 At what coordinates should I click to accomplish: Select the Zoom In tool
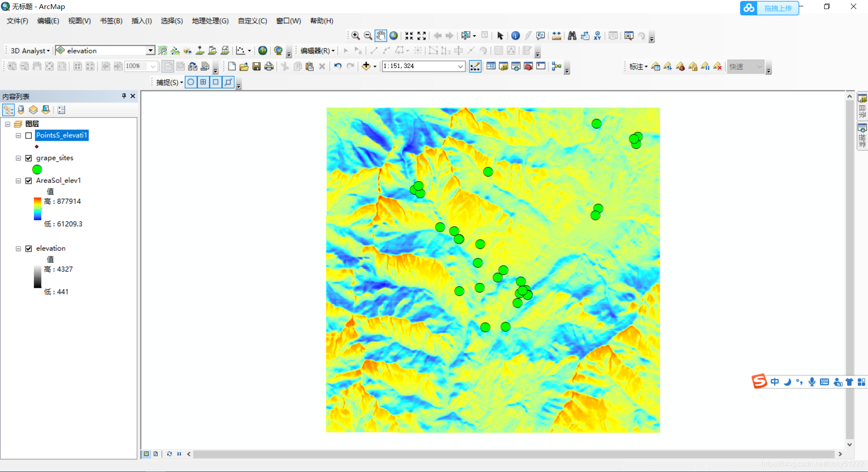pos(356,36)
